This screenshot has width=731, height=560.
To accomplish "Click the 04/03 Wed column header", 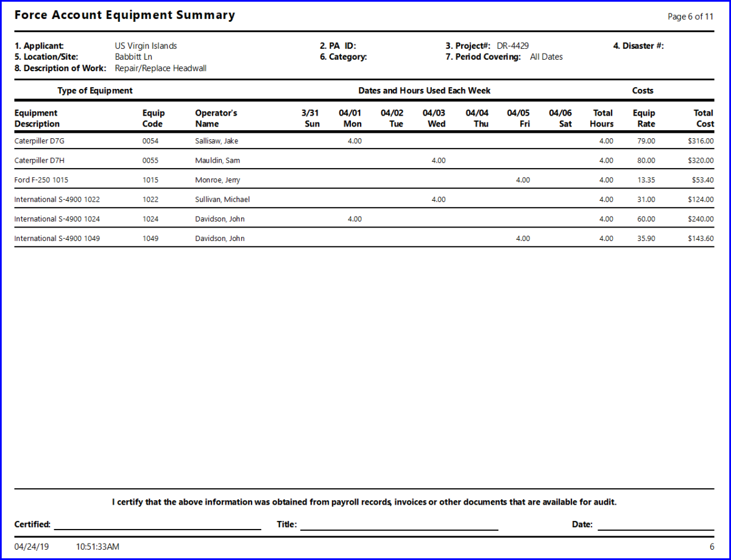I will click(434, 118).
